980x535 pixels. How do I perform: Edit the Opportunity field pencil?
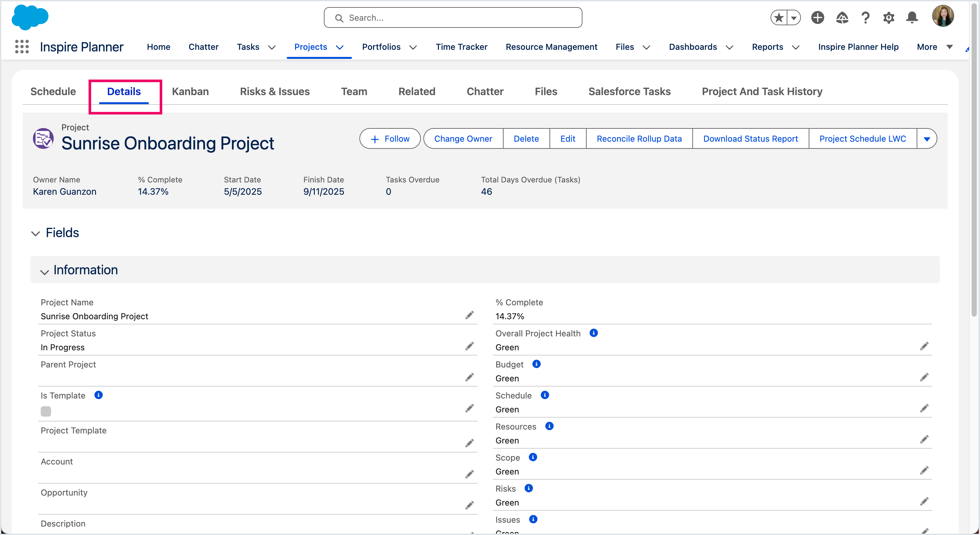(x=470, y=505)
